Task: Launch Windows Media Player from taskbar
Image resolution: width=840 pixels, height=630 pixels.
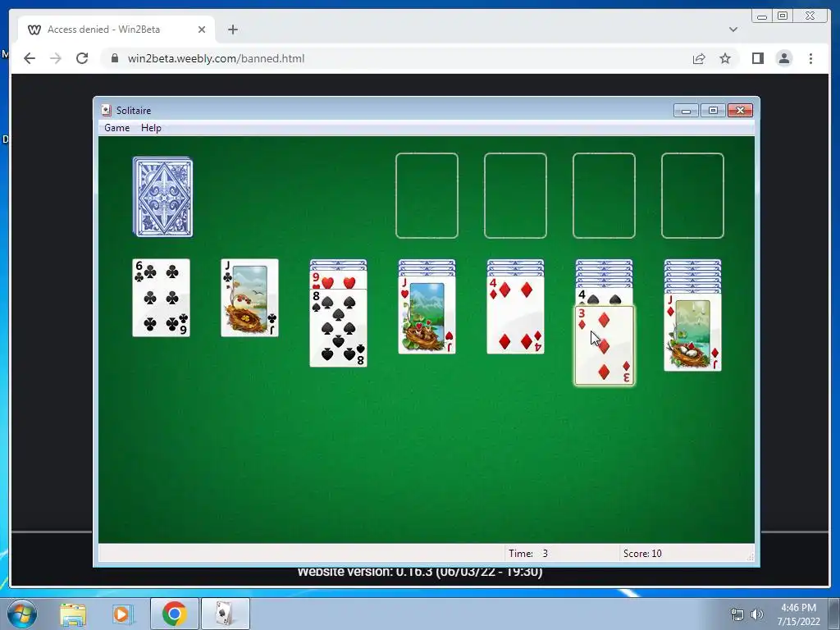Action: click(122, 614)
